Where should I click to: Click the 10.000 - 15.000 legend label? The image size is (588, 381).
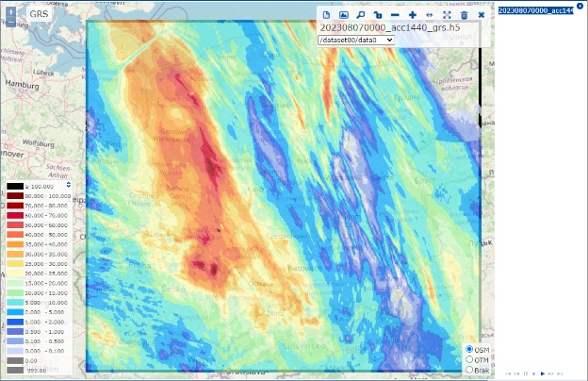(x=46, y=292)
